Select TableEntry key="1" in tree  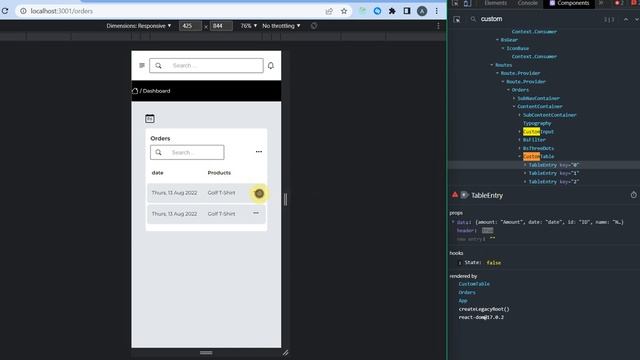click(553, 173)
